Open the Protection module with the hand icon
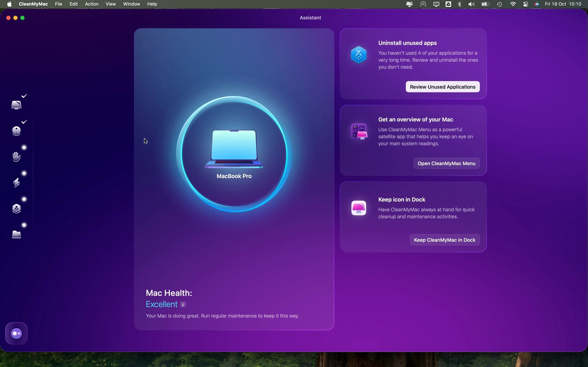Viewport: 588px width, 367px height. [16, 157]
